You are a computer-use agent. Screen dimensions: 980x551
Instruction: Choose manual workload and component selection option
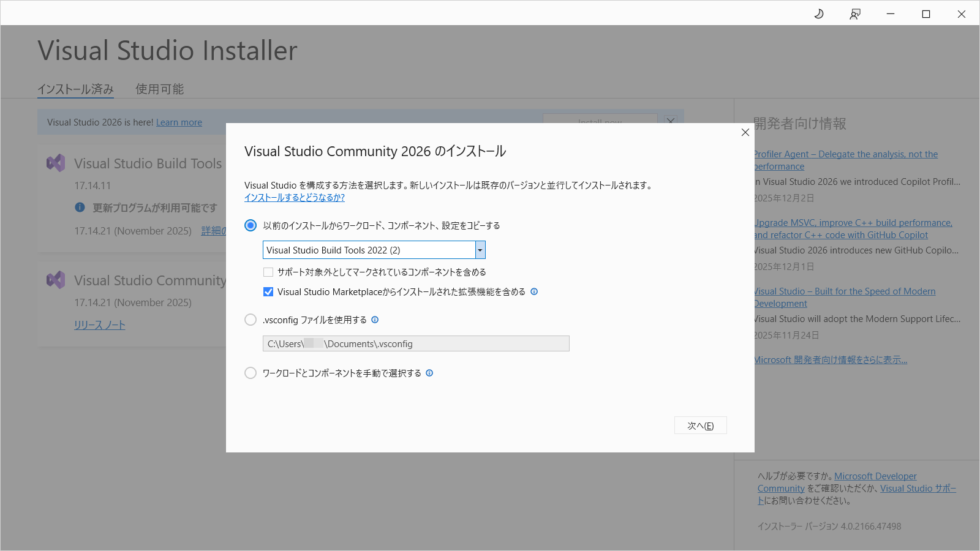[251, 373]
